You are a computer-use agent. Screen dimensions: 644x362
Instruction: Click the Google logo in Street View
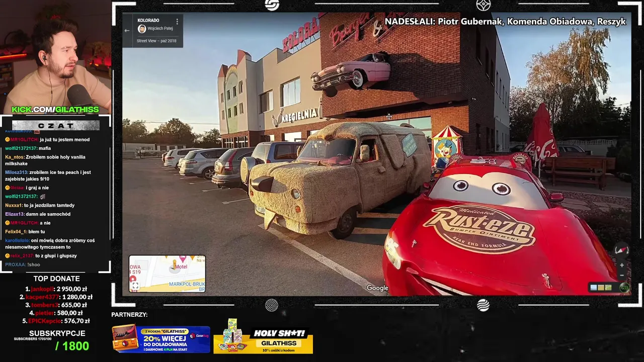click(x=377, y=288)
